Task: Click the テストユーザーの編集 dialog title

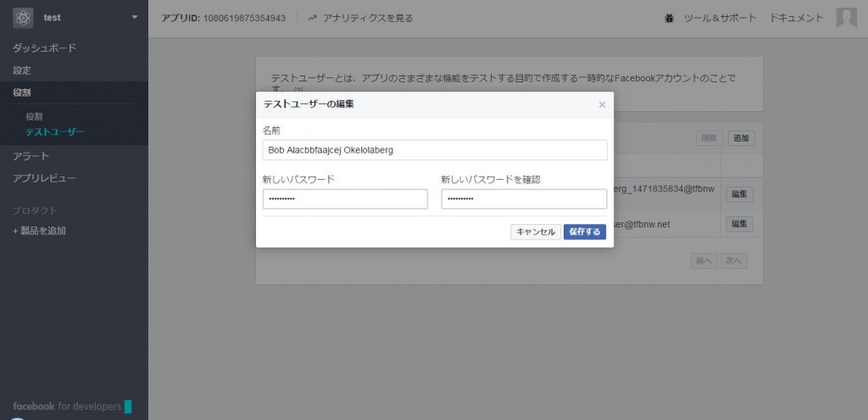Action: click(x=309, y=104)
